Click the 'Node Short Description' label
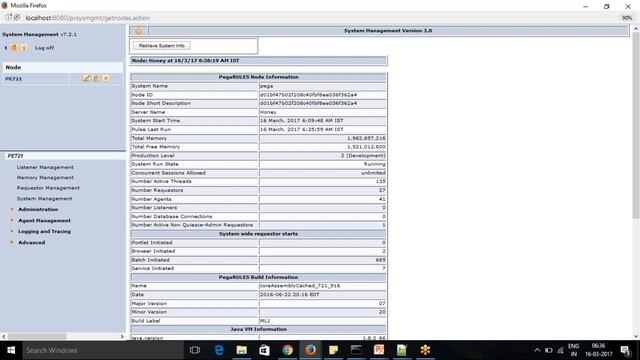The height and width of the screenshot is (360, 640). pos(161,103)
